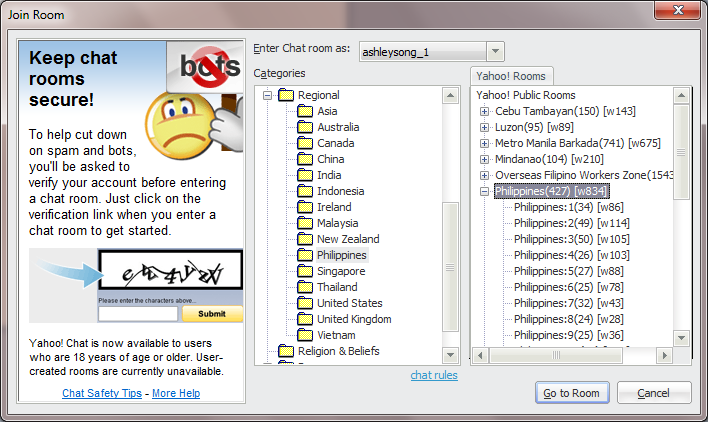Click the New Zealand folder icon
The height and width of the screenshot is (422, 708).
tap(305, 239)
